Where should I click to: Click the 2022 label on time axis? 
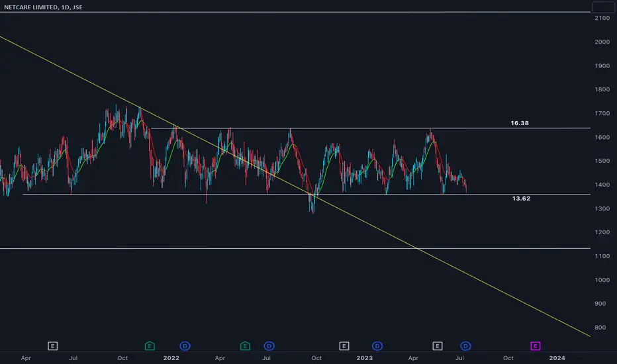171,358
